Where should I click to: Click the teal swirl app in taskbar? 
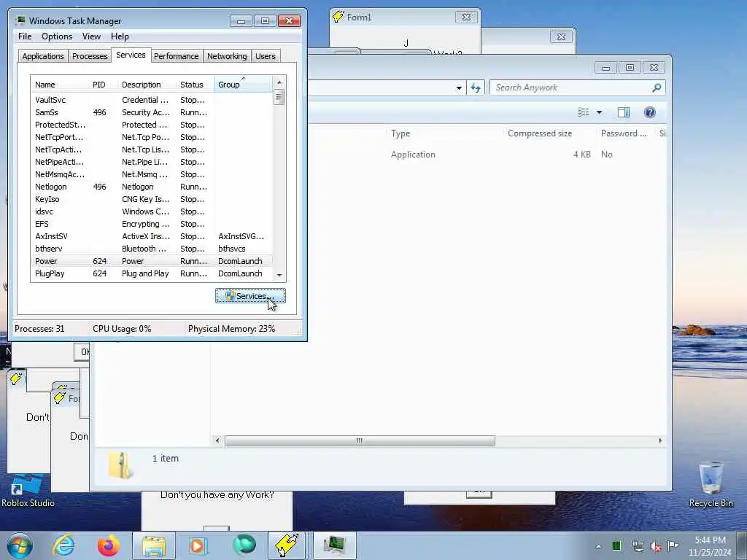tap(244, 545)
